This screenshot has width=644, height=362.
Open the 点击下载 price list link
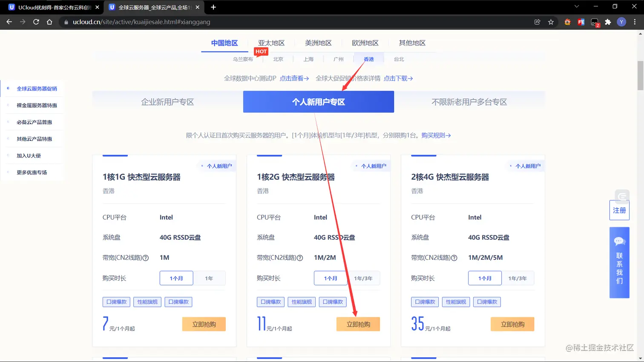click(398, 78)
